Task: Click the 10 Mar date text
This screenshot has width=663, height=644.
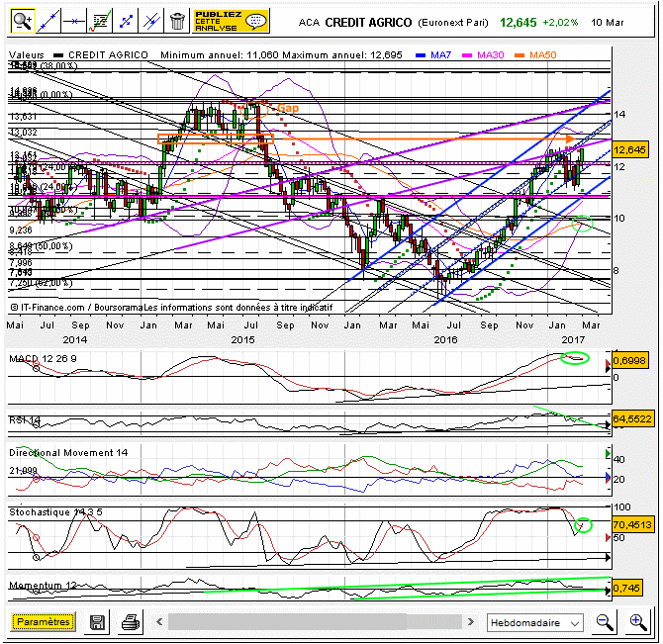Action: (607, 23)
